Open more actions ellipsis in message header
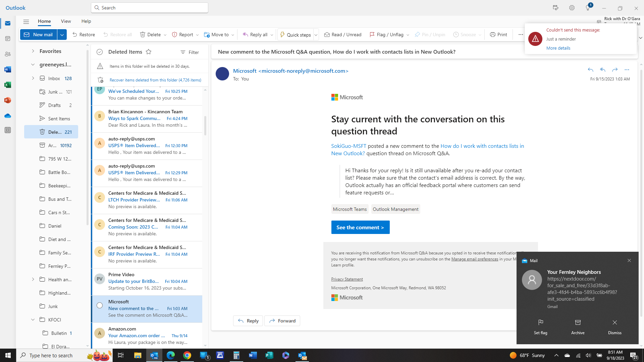644x362 pixels. [627, 70]
